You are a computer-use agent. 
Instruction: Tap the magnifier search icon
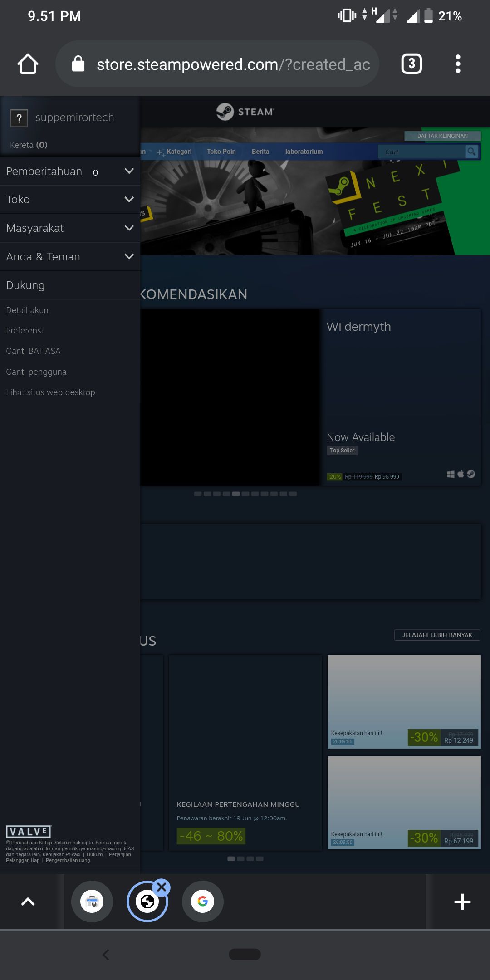tap(472, 152)
